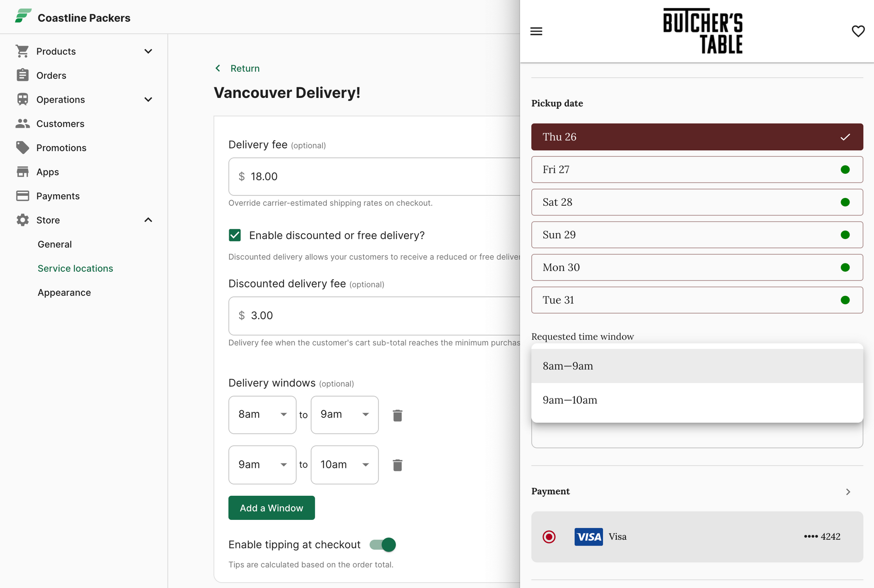Open Payments in the sidebar
874x588 pixels.
pyautogui.click(x=58, y=196)
